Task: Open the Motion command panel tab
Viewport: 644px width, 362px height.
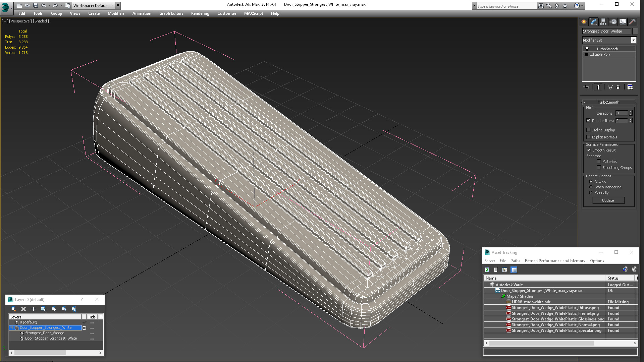Action: pyautogui.click(x=613, y=22)
